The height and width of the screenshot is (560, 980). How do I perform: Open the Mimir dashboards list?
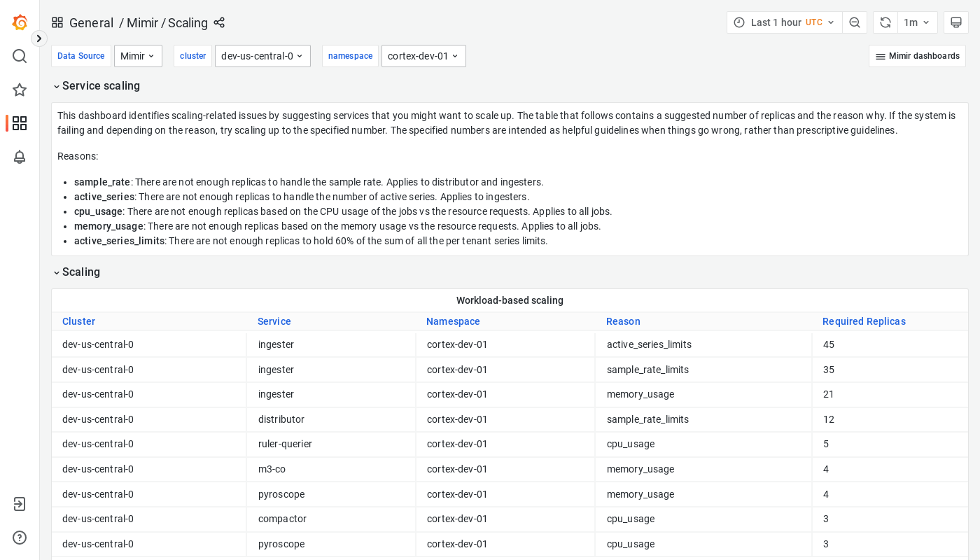pos(917,56)
